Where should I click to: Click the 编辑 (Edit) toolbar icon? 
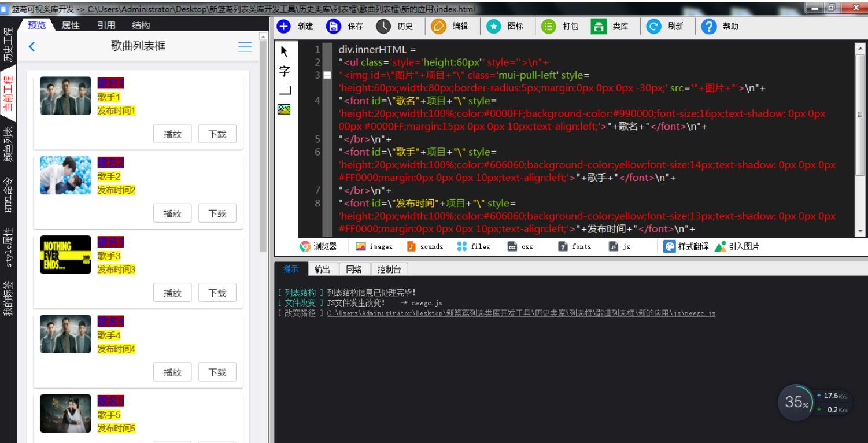(438, 27)
